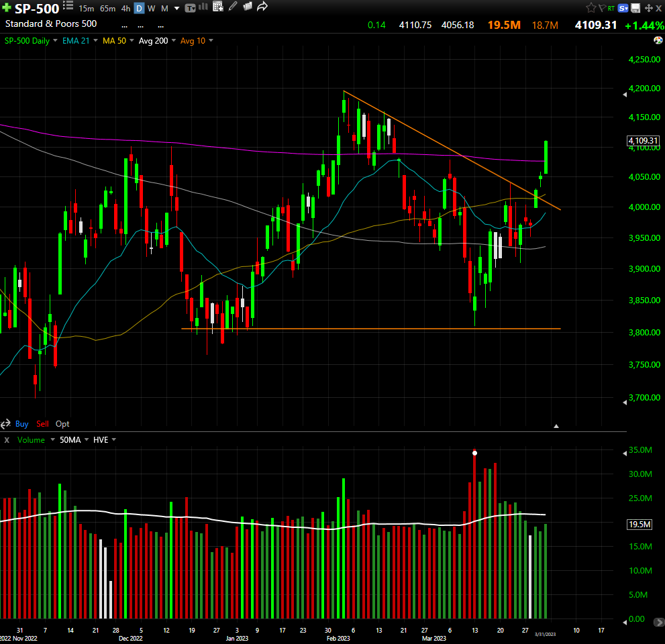Select the M monthly timeframe
The height and width of the screenshot is (644, 665).
[164, 9]
